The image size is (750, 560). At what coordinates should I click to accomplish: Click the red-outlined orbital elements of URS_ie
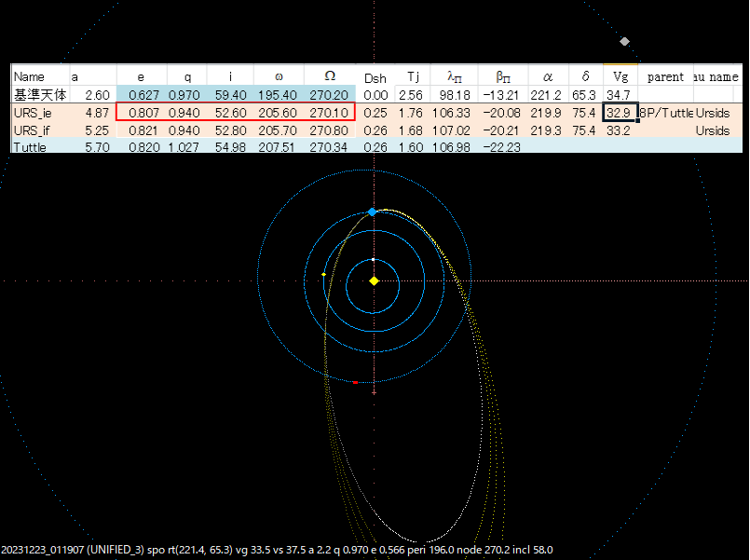tap(233, 114)
